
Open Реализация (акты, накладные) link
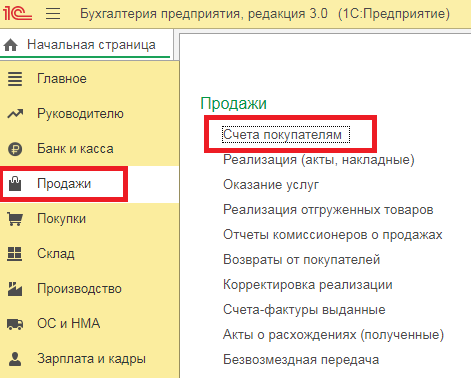click(319, 160)
